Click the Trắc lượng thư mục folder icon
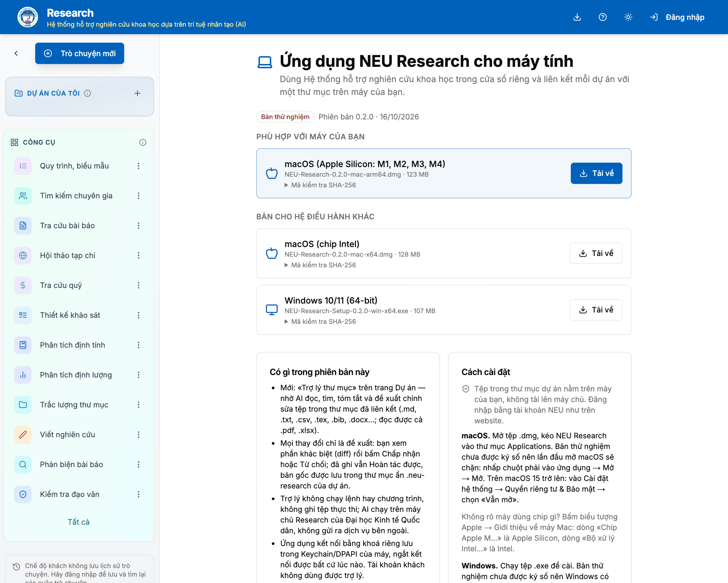Screen dimensions: 728x583 (23, 405)
